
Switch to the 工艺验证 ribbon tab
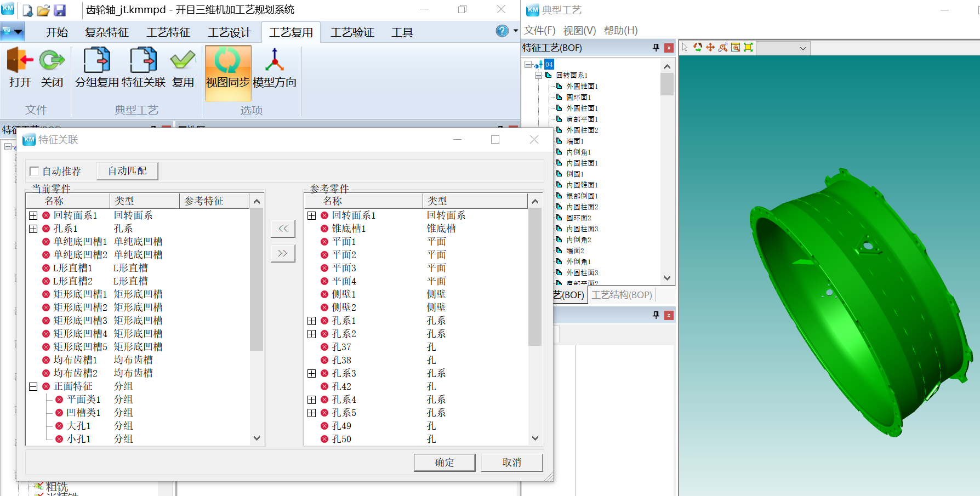pyautogui.click(x=352, y=32)
